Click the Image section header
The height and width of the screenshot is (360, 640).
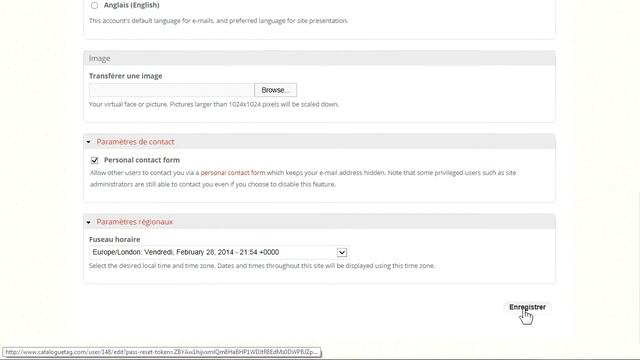click(319, 58)
